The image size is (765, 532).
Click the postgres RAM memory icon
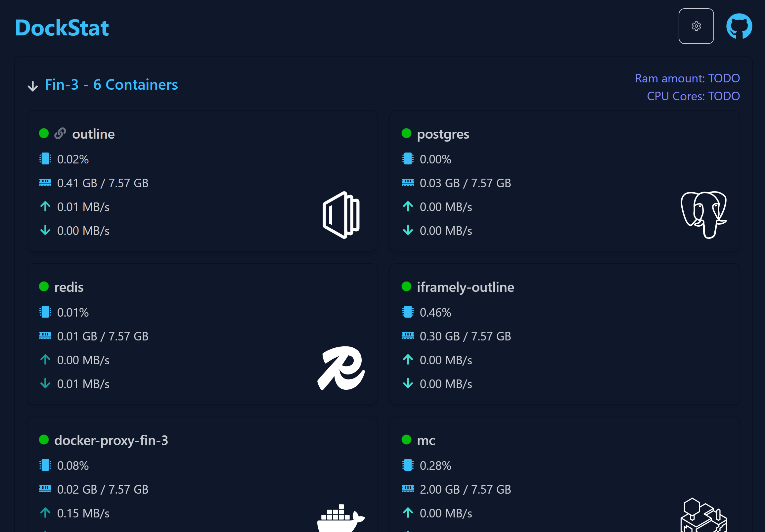click(408, 183)
